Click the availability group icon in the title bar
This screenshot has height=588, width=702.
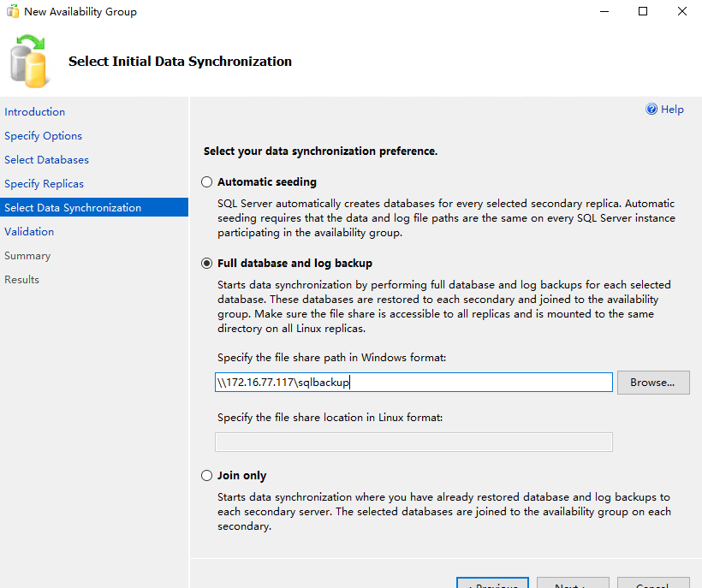pos(12,11)
